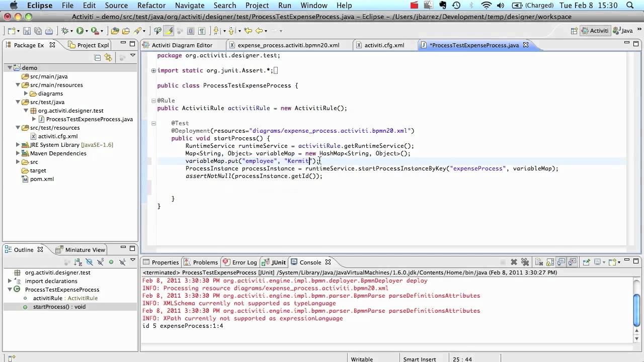Click the Previous Annotation arrow icon

231,31
